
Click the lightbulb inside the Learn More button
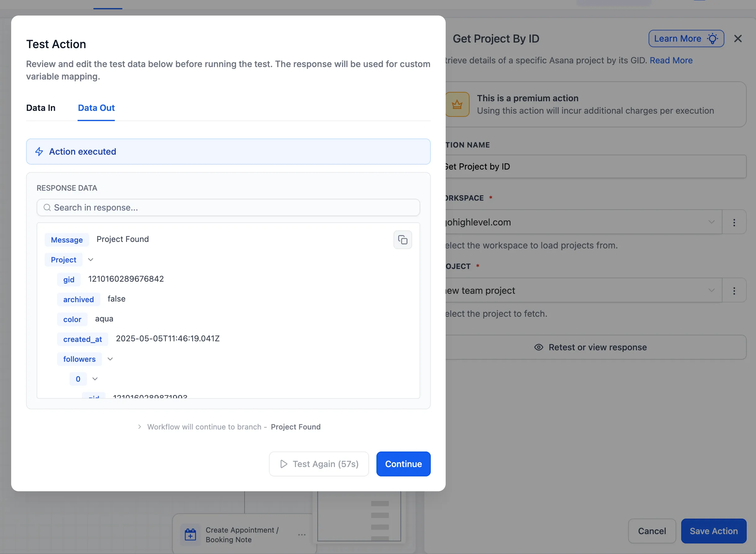pyautogui.click(x=713, y=39)
